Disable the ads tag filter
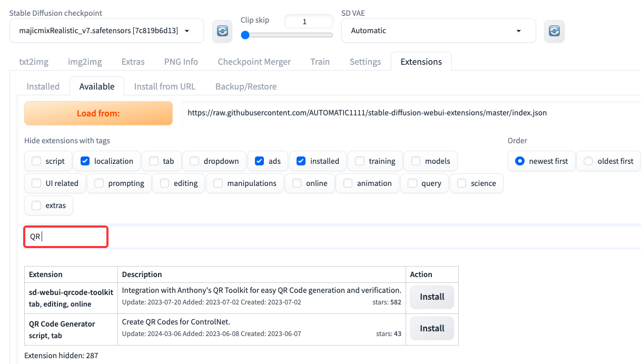This screenshot has height=364, width=641. pyautogui.click(x=259, y=161)
